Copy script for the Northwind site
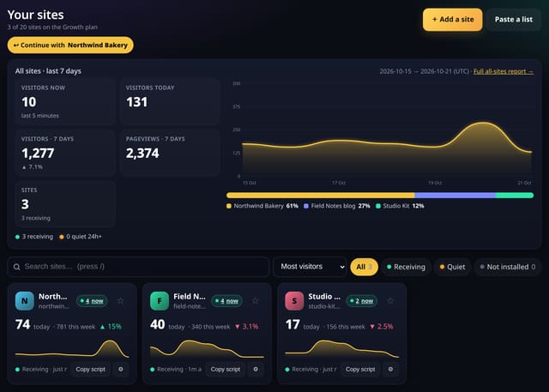 pos(90,369)
